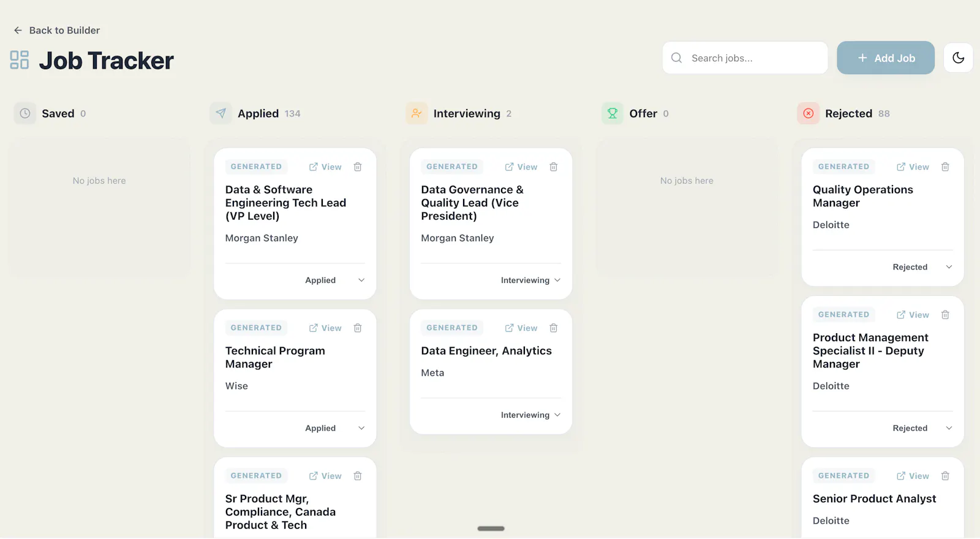Expand status dropdown for Product Management Specialist II
The image size is (980, 539).
pyautogui.click(x=922, y=428)
